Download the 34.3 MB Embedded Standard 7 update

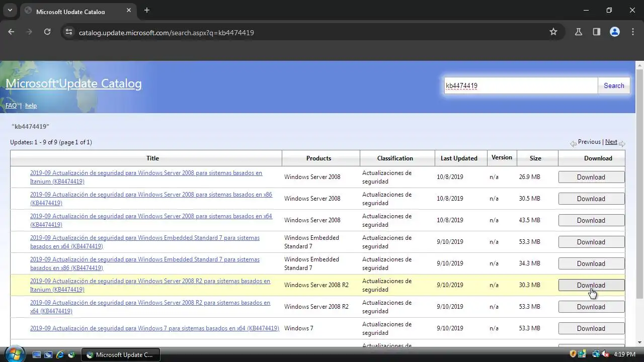591,263
